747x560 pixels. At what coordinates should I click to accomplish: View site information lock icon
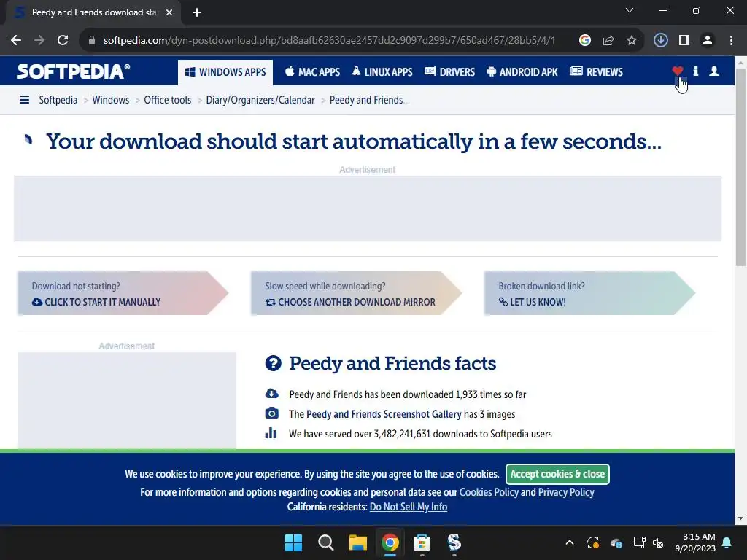92,41
